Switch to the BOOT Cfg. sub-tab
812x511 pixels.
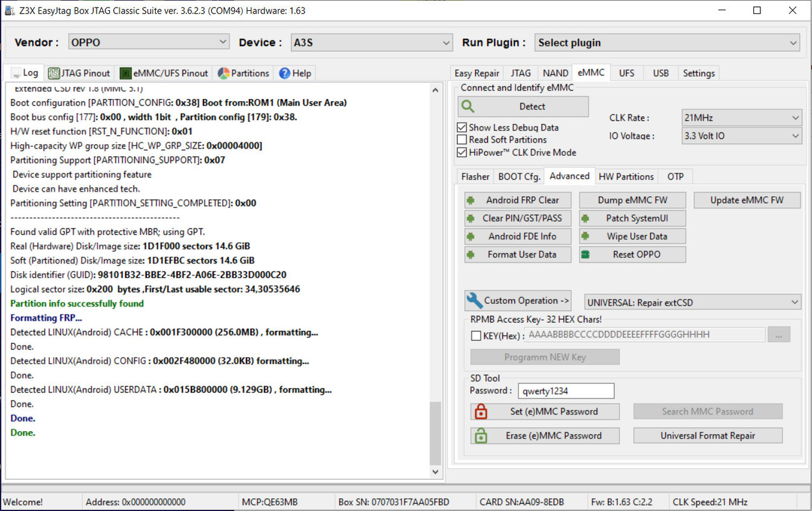(520, 177)
